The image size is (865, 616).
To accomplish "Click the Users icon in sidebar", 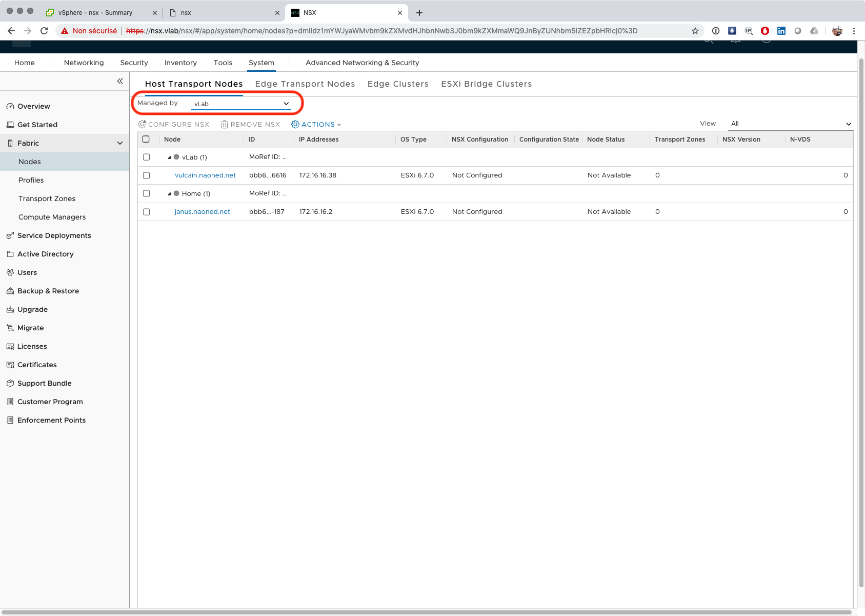I will click(x=10, y=272).
